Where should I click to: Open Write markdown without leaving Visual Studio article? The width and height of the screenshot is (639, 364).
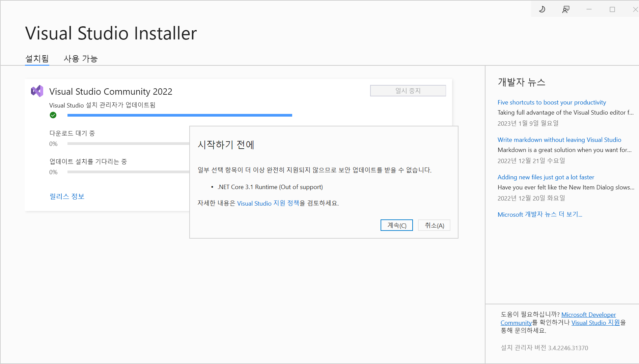pos(559,140)
